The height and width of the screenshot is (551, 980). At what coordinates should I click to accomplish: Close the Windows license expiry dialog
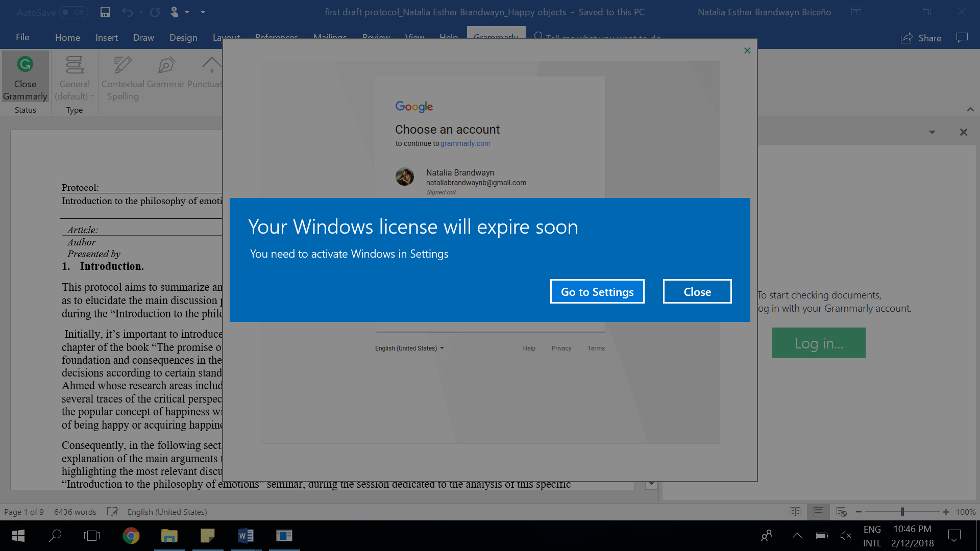[x=697, y=291]
